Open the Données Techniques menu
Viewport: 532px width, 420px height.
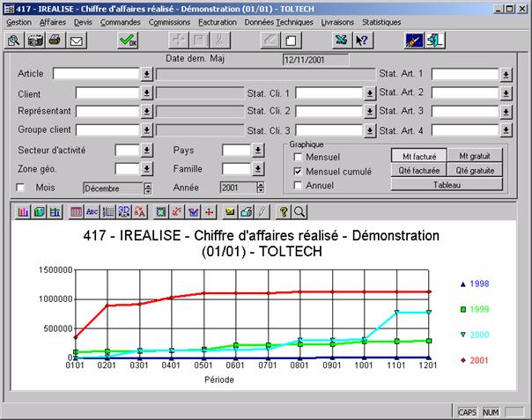tap(279, 22)
